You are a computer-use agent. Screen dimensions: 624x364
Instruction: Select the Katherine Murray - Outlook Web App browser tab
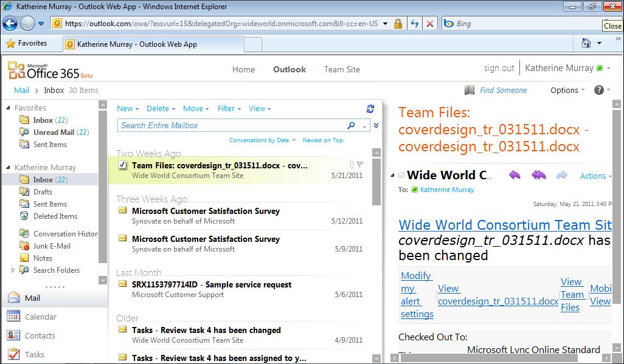(154, 44)
